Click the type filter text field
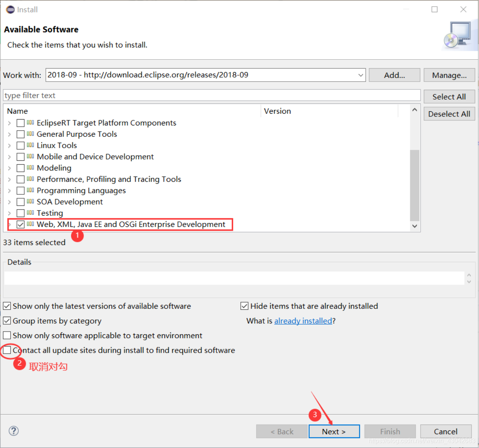The image size is (479, 448). pos(212,95)
